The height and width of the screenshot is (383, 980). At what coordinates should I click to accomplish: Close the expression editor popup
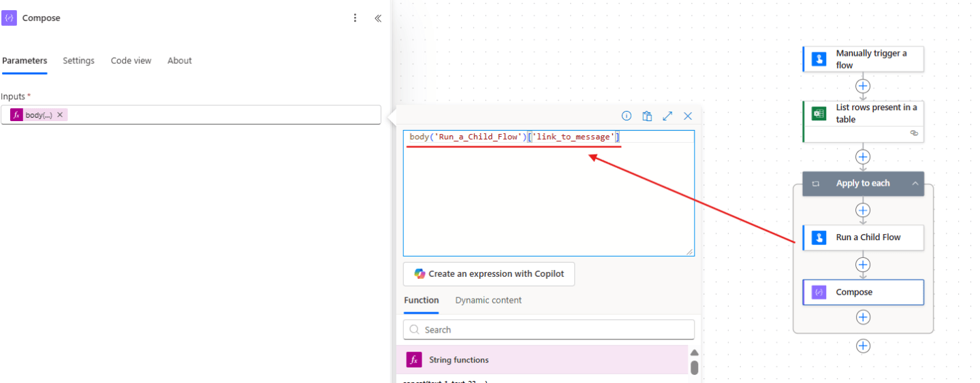688,116
